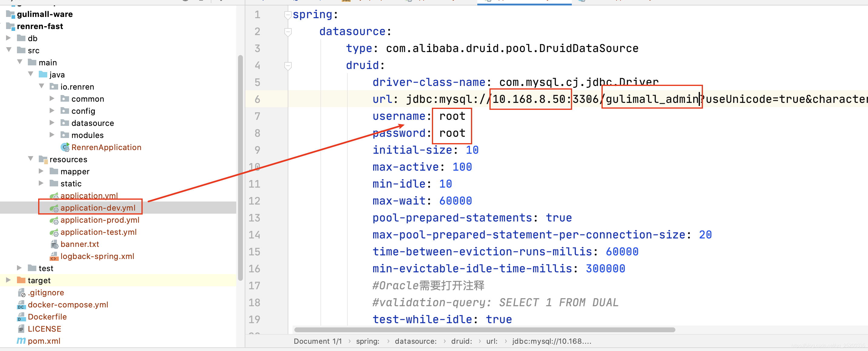Click jdbc:mysql breadcrumb entry
This screenshot has width=868, height=351.
(552, 341)
